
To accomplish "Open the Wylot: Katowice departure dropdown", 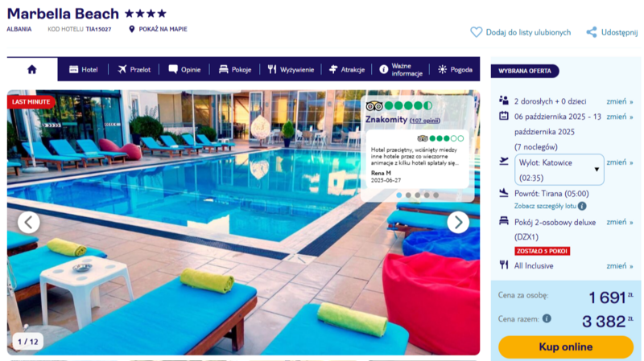I will tap(559, 170).
